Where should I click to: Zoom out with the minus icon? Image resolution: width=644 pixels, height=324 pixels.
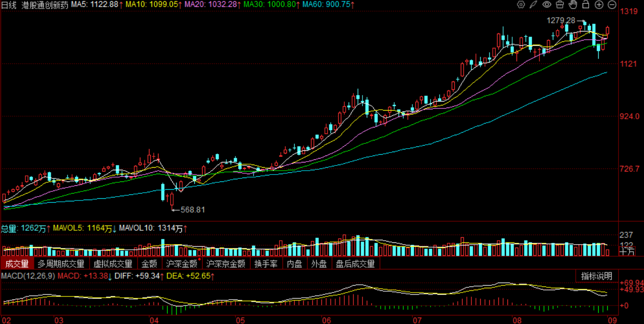click(x=612, y=5)
